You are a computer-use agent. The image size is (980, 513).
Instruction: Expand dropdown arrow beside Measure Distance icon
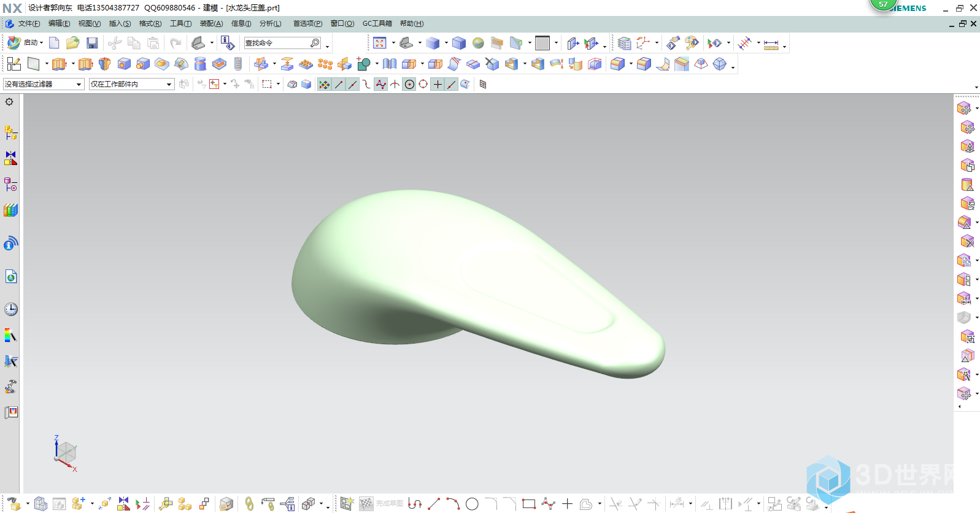tap(784, 45)
